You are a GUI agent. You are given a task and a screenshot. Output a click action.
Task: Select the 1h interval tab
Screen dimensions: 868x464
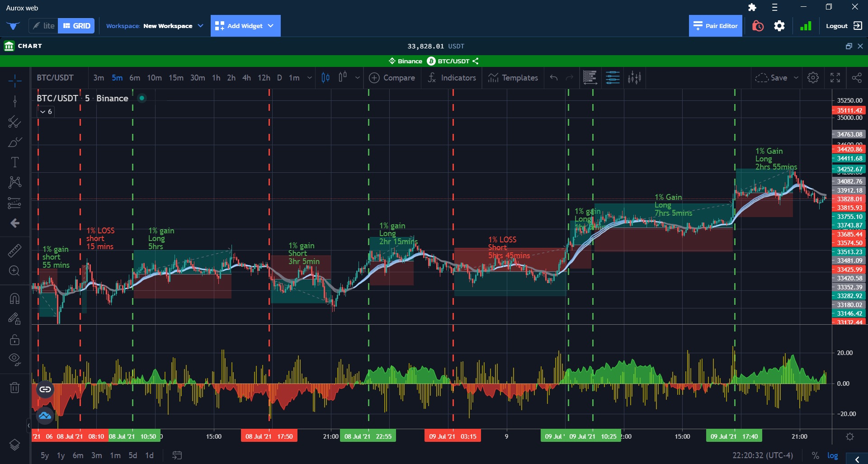pos(216,77)
